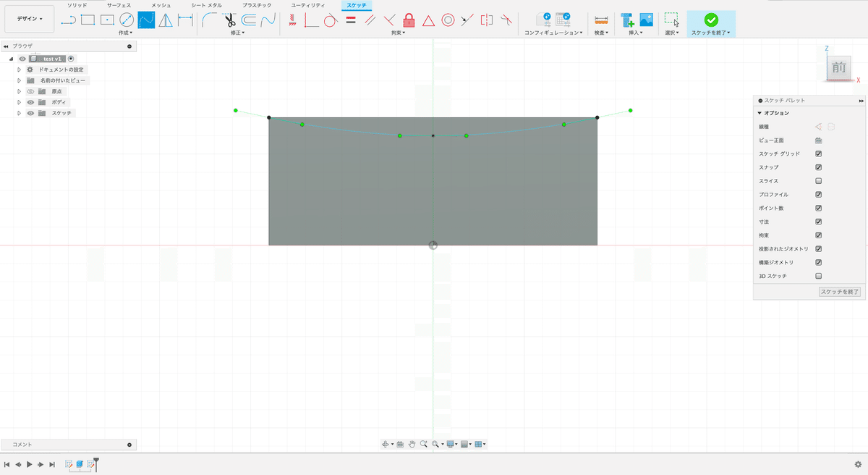868x475 pixels.
Task: Open timeline settings gear
Action: point(859,464)
